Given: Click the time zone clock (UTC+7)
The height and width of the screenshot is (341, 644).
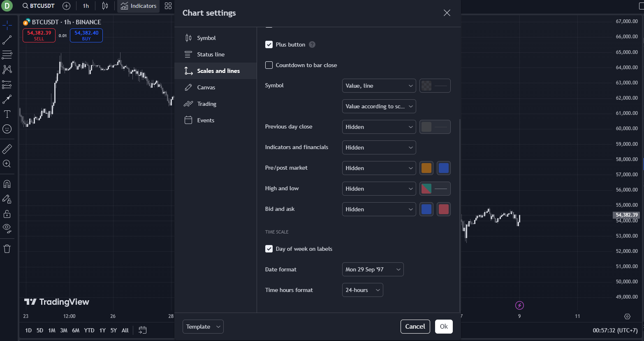Looking at the screenshot, I should (x=615, y=330).
